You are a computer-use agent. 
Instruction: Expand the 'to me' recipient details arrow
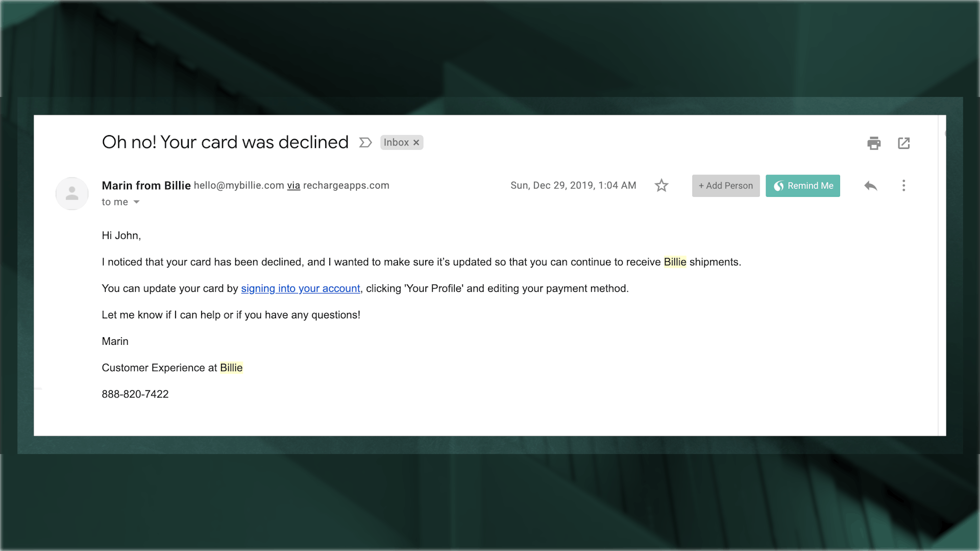tap(136, 202)
